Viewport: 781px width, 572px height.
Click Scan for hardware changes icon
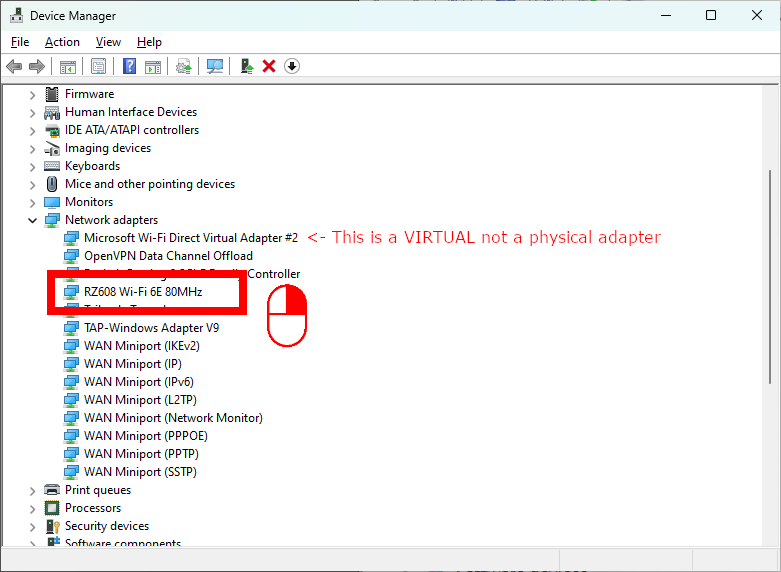[214, 66]
